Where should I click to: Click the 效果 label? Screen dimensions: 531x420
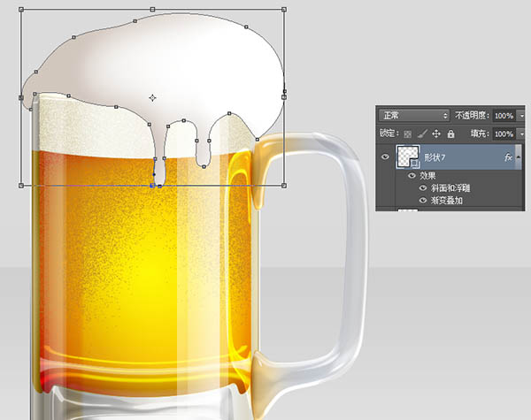(x=427, y=176)
